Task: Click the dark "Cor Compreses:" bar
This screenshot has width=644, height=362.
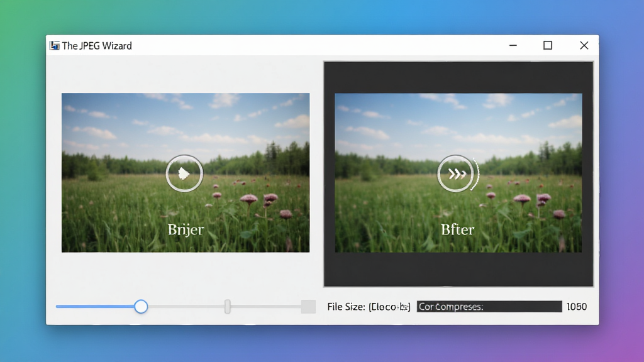Action: pyautogui.click(x=489, y=307)
